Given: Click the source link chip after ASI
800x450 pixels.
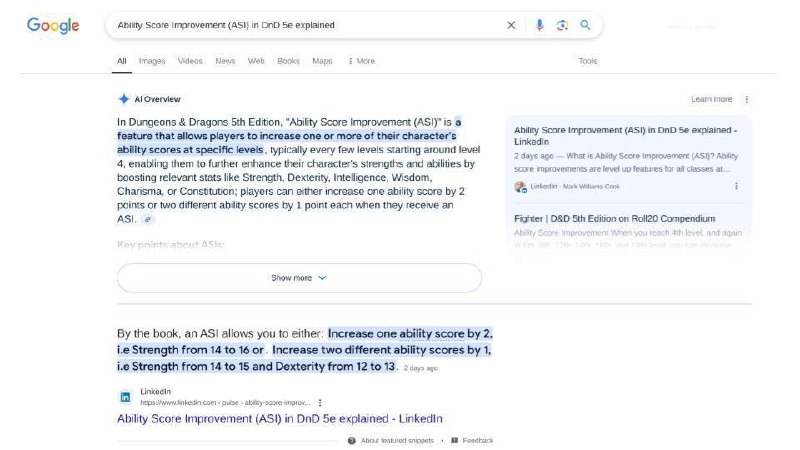Looking at the screenshot, I should [147, 219].
